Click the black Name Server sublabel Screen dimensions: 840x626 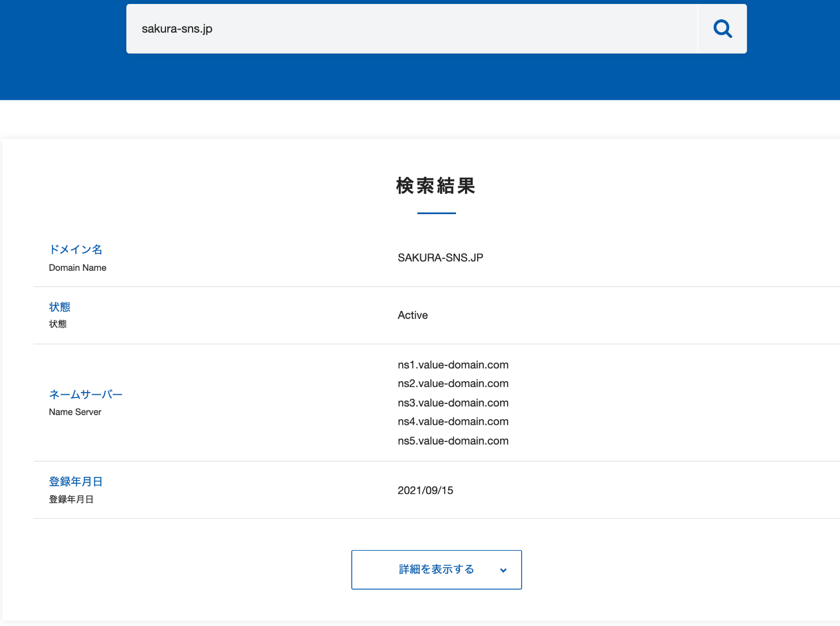click(x=75, y=412)
